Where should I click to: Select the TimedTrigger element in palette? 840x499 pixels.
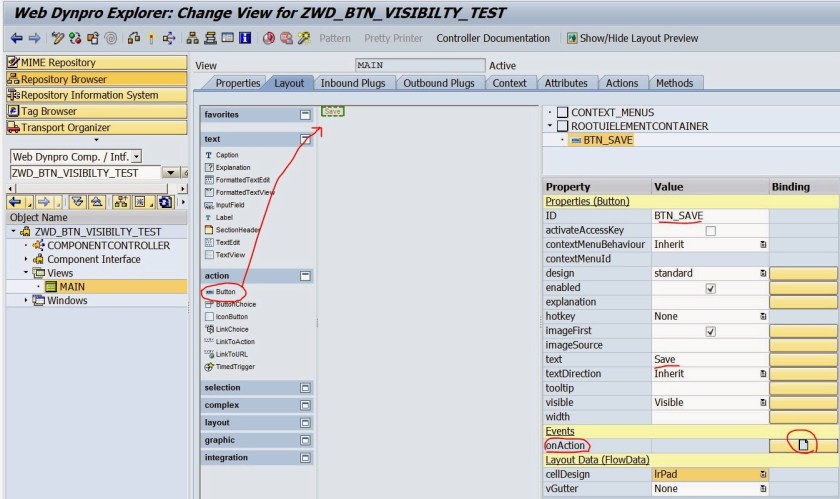click(x=230, y=367)
